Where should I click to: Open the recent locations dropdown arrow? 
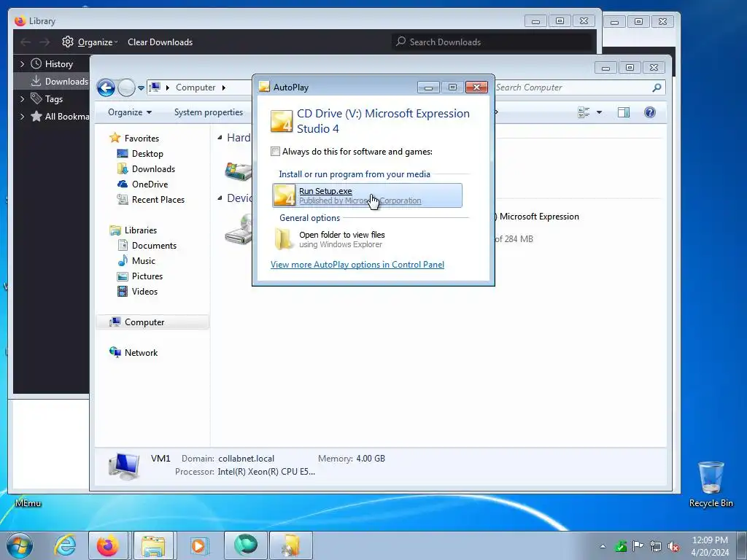click(x=141, y=87)
